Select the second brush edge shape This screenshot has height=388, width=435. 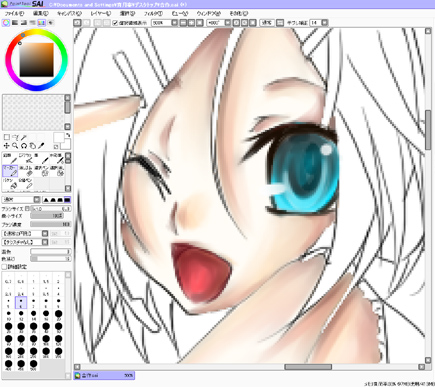click(53, 200)
